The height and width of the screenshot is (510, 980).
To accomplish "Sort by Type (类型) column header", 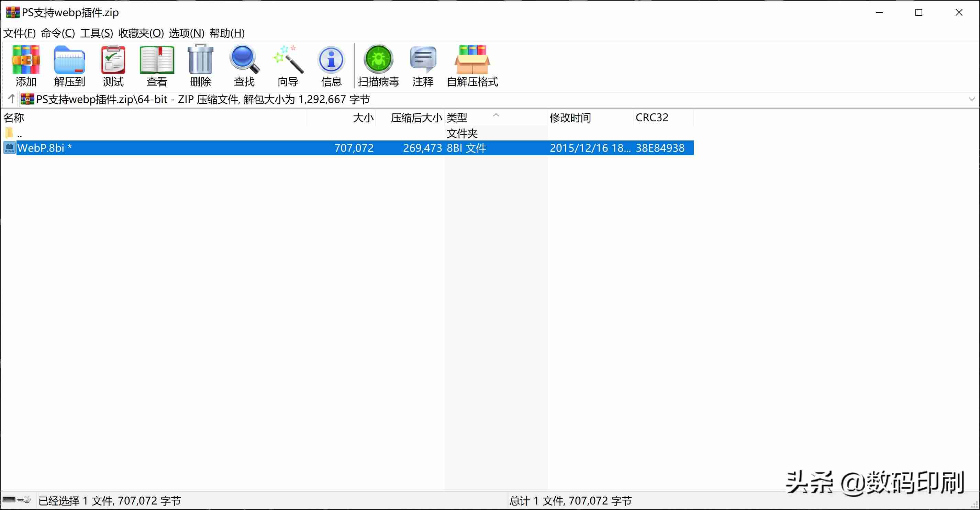I will click(x=496, y=117).
